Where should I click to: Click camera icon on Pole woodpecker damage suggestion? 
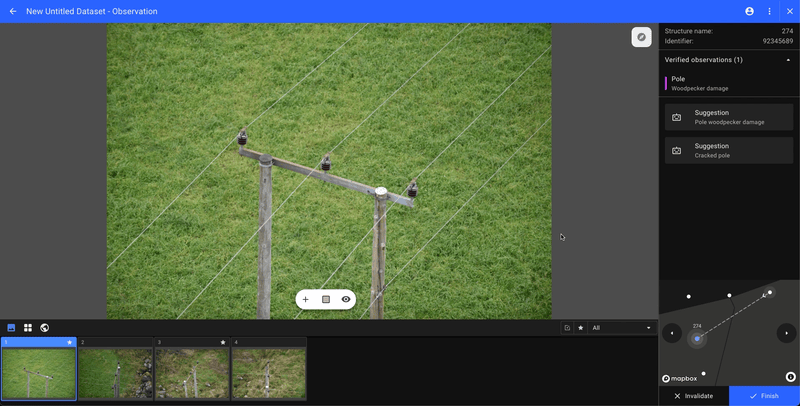677,117
